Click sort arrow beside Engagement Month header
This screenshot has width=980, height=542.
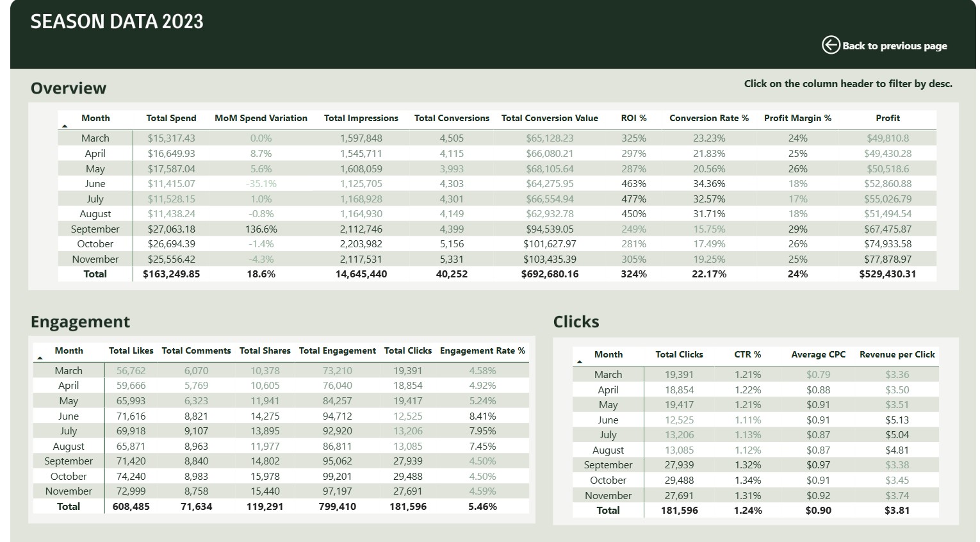click(x=40, y=358)
